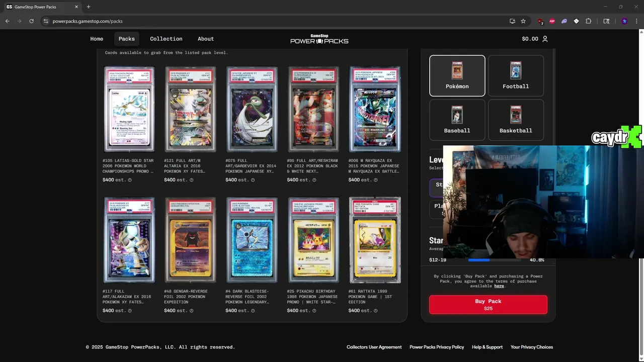Select the Packs nav item
Screen dimensions: 644x362
pyautogui.click(x=127, y=39)
